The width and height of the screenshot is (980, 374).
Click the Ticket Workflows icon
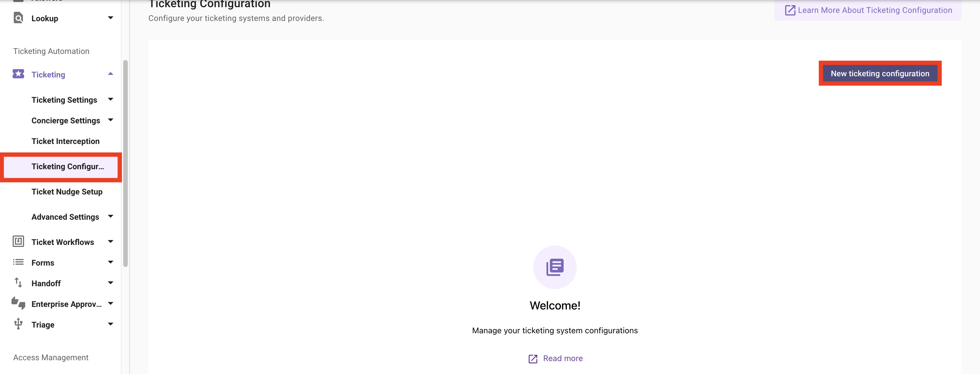coord(18,241)
